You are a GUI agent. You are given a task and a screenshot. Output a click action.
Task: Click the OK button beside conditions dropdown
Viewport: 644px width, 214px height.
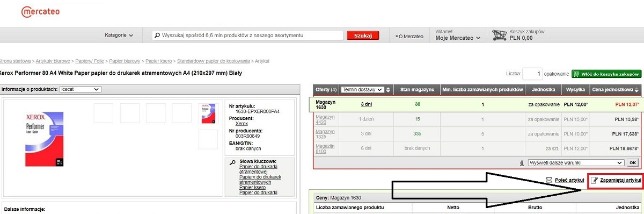pos(632,162)
